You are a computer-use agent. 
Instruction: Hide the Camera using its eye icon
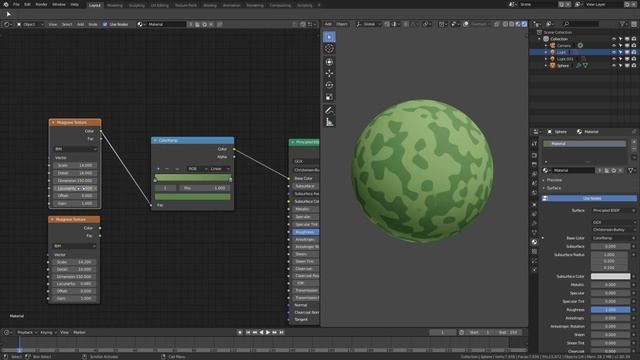[x=613, y=45]
